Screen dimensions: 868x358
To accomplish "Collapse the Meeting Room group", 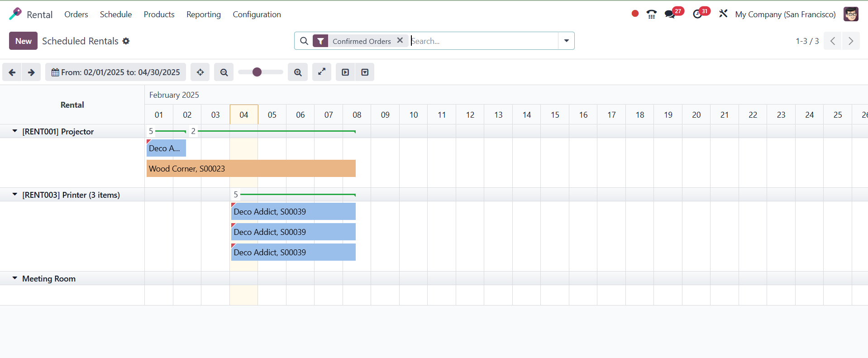I will (15, 278).
